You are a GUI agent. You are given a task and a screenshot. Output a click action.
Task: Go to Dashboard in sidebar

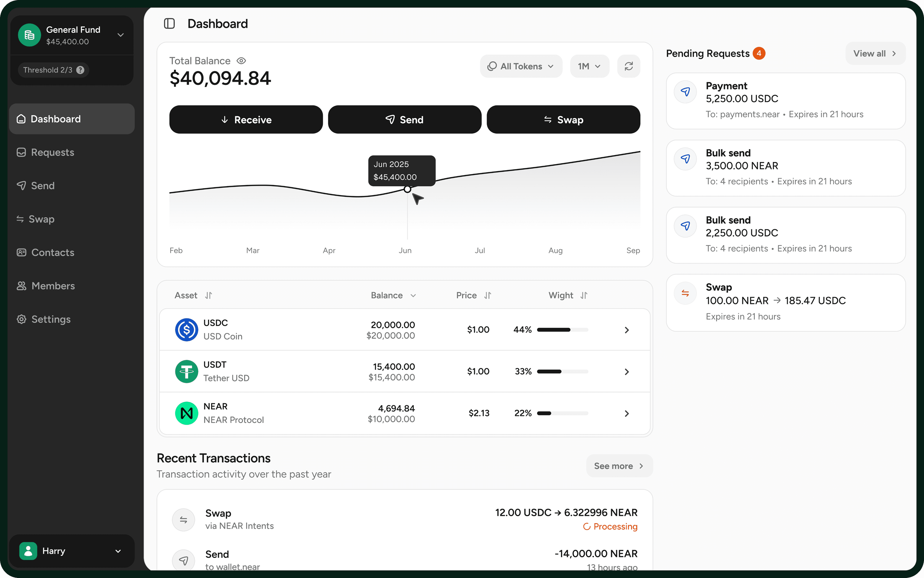tap(72, 119)
